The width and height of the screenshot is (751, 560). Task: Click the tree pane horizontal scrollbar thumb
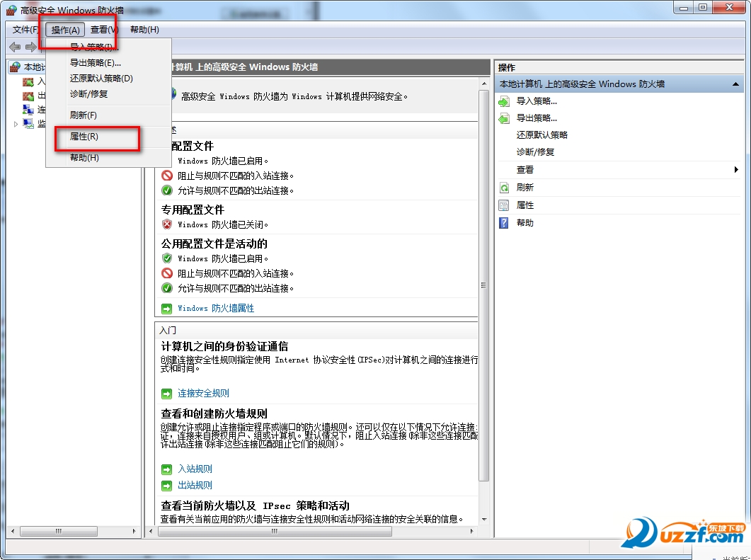(59, 531)
